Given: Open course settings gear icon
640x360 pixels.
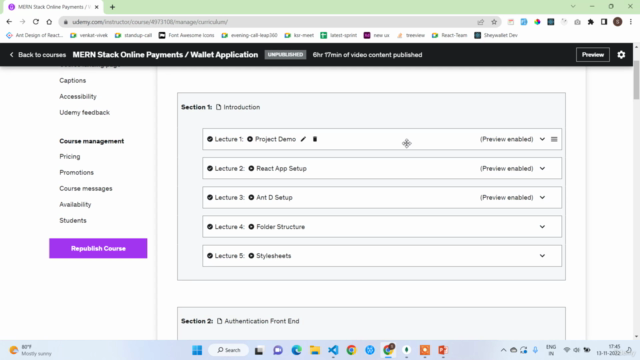Looking at the screenshot, I should 621,55.
